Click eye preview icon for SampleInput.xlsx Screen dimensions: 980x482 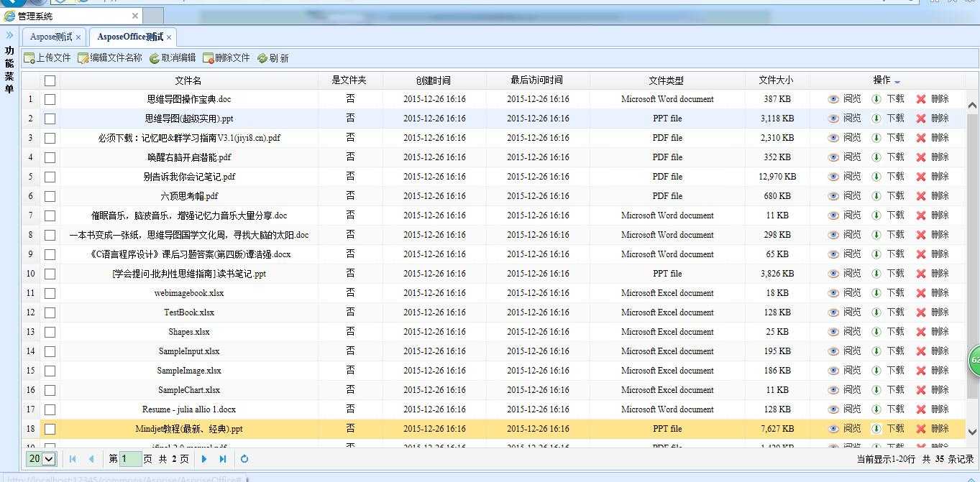(x=833, y=351)
